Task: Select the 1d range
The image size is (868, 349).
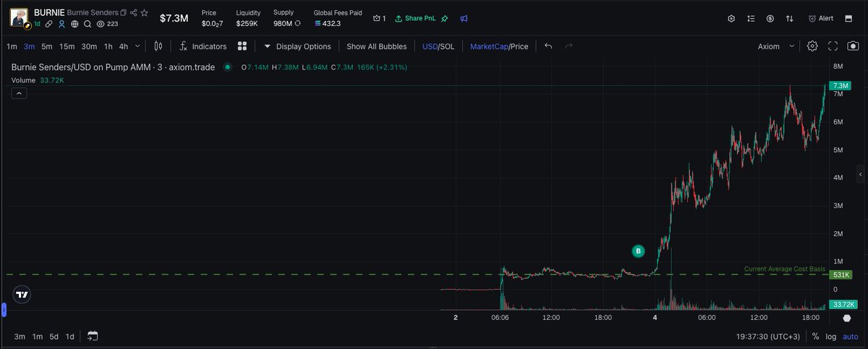Action: click(x=70, y=337)
